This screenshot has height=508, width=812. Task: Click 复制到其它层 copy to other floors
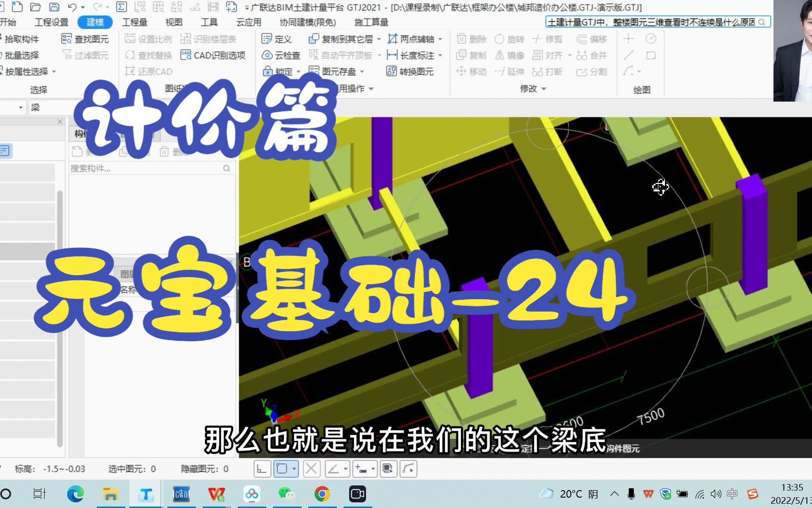point(341,39)
